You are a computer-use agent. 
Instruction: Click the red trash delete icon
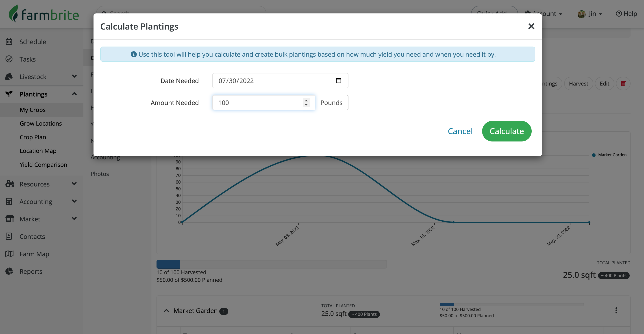coord(623,84)
